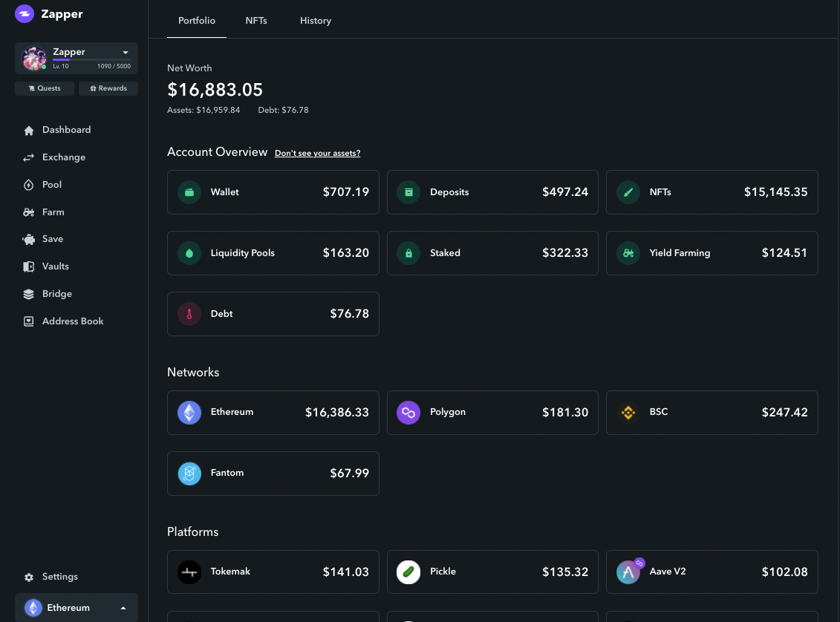The image size is (840, 622).
Task: Click the Farm tractor icon
Action: (x=29, y=212)
